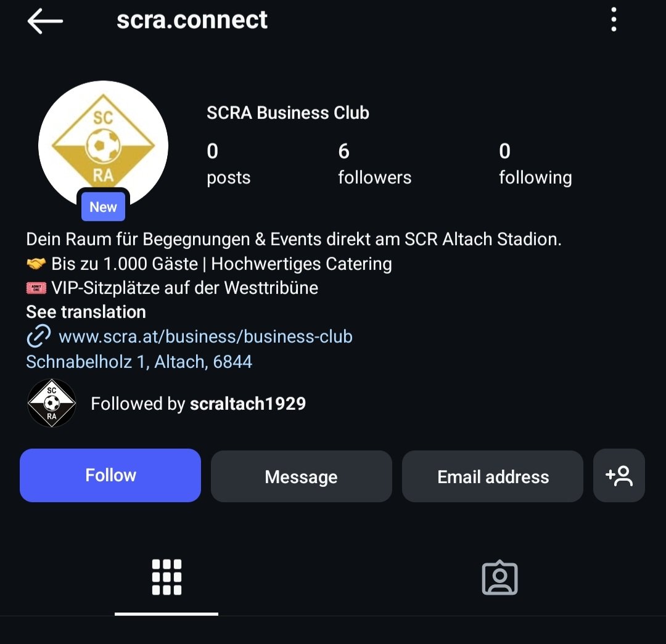Tap the back arrow icon
The image size is (666, 644).
[x=45, y=21]
